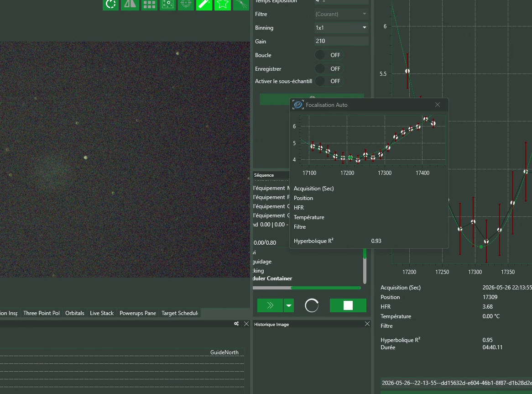
Task: Open the arrow dropdown beside skip button
Action: tap(289, 305)
